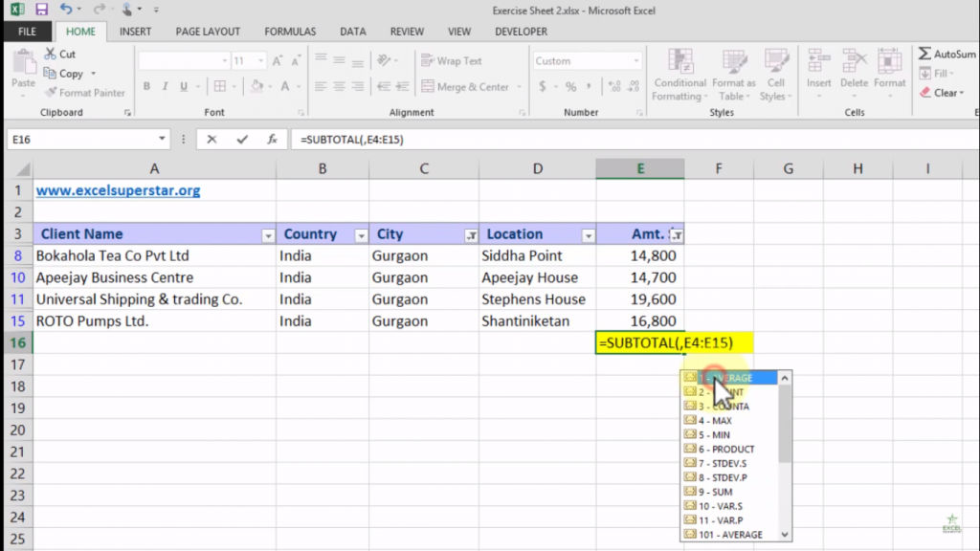Toggle bold formatting
980x551 pixels.
146,86
